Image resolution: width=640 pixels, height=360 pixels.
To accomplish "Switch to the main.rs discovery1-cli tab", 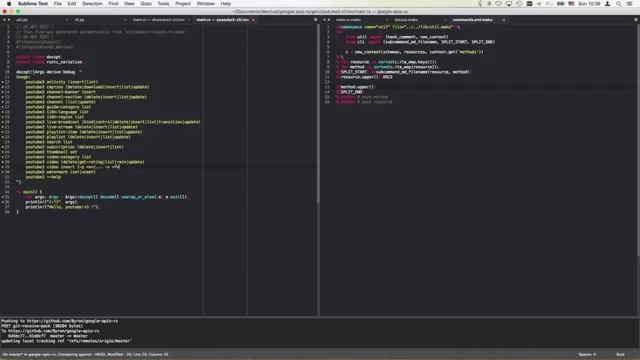I will coord(158,20).
